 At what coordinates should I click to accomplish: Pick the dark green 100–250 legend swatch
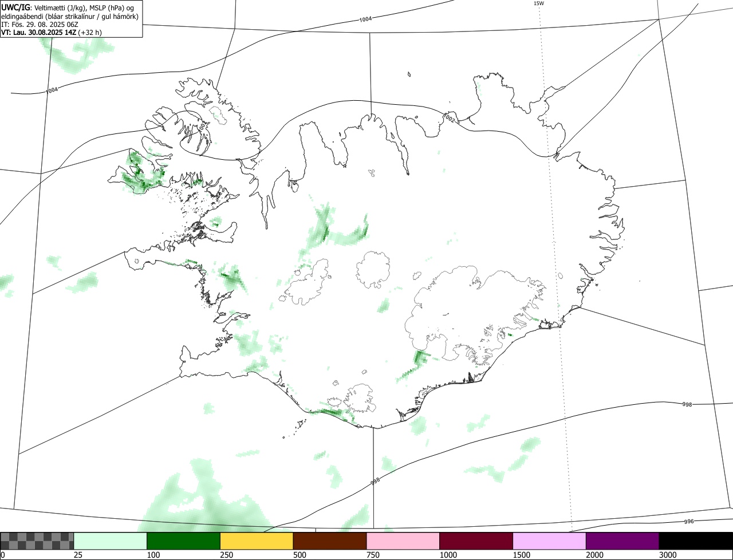click(x=184, y=541)
